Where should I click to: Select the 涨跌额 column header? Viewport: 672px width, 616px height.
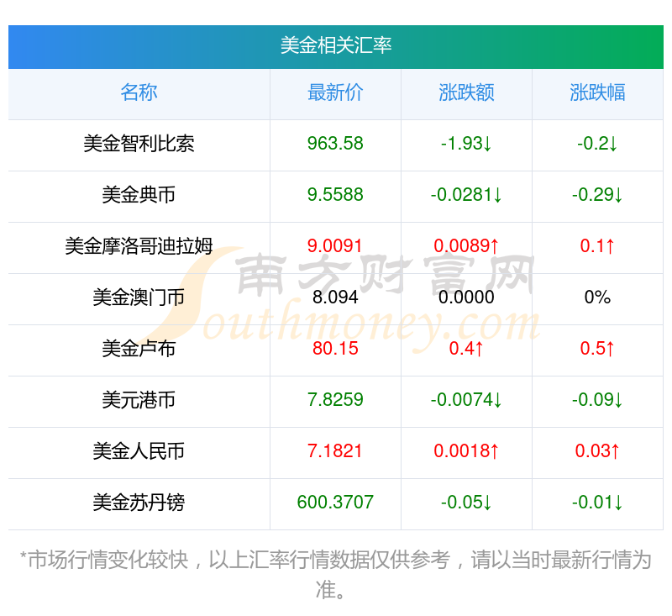pyautogui.click(x=466, y=92)
